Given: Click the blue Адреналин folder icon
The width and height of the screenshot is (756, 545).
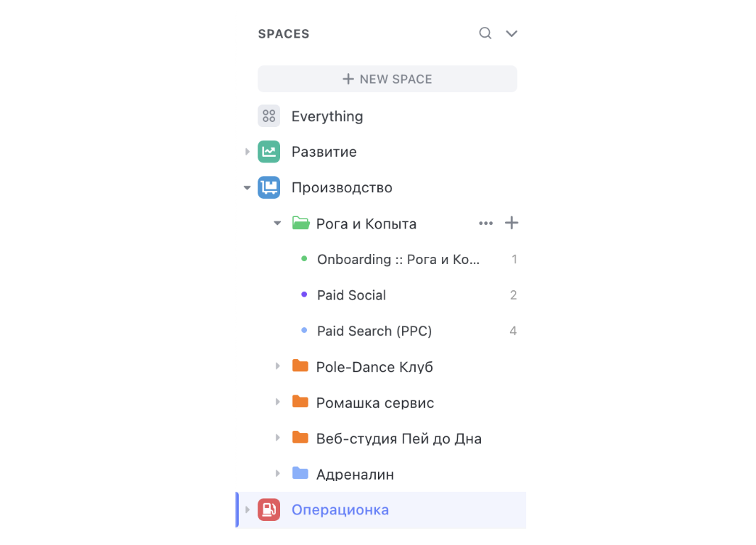Looking at the screenshot, I should (301, 473).
